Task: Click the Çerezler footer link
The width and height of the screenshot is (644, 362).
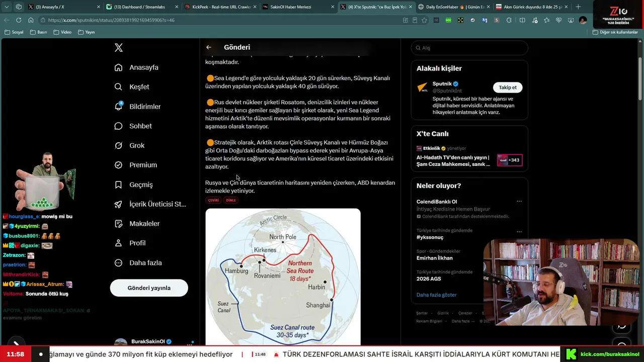Action: coord(465,313)
